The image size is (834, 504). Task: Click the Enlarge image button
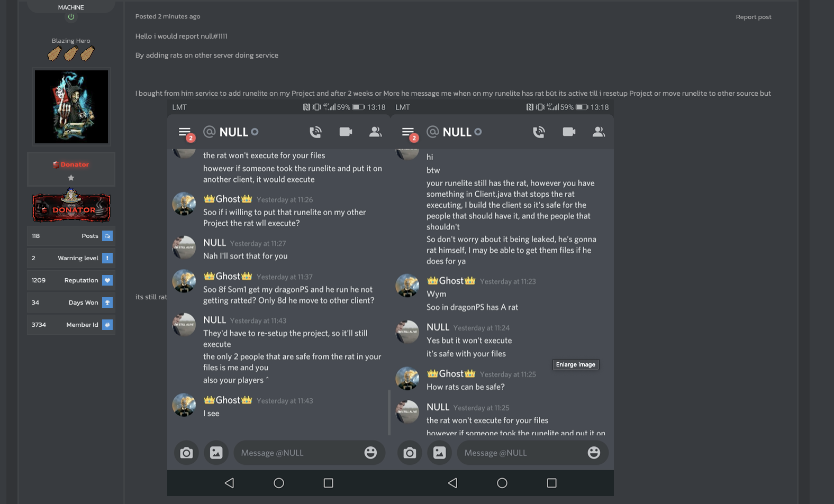(x=576, y=364)
